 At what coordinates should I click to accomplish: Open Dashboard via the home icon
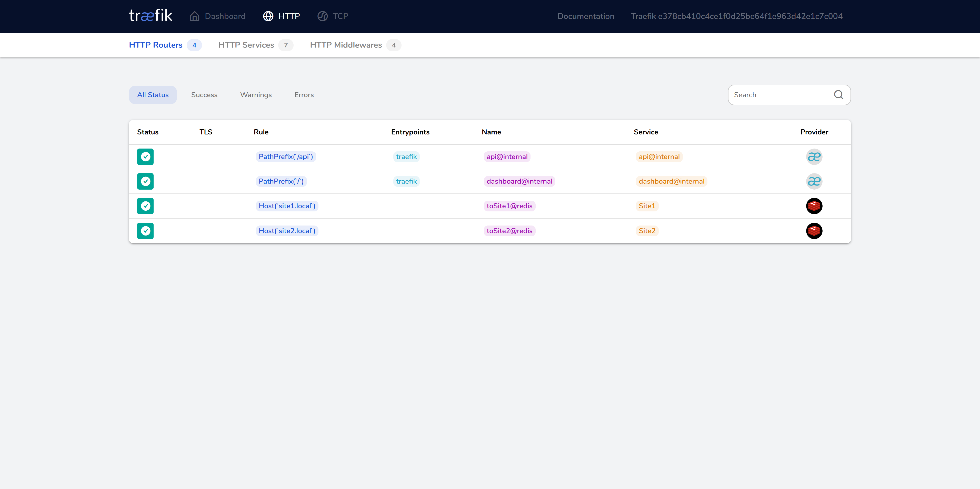click(x=194, y=16)
